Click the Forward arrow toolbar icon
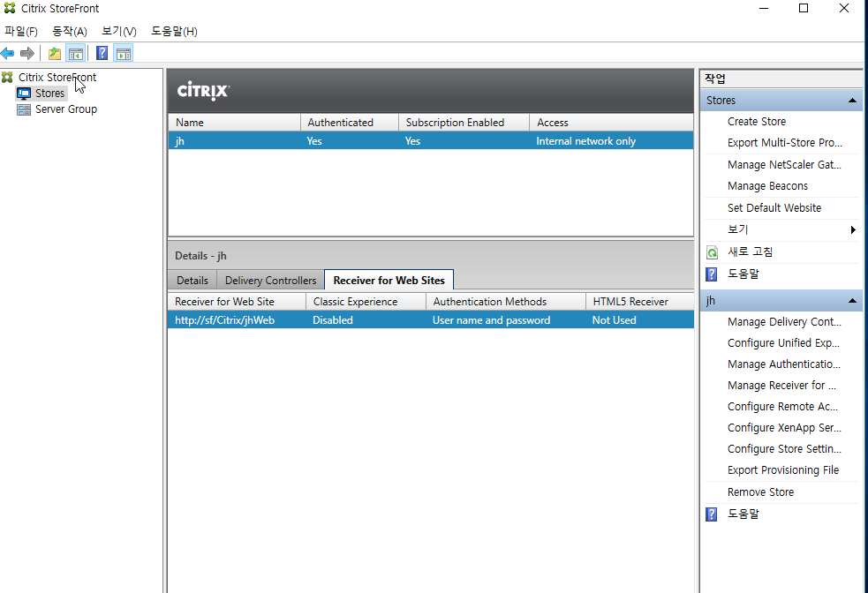 (x=27, y=54)
